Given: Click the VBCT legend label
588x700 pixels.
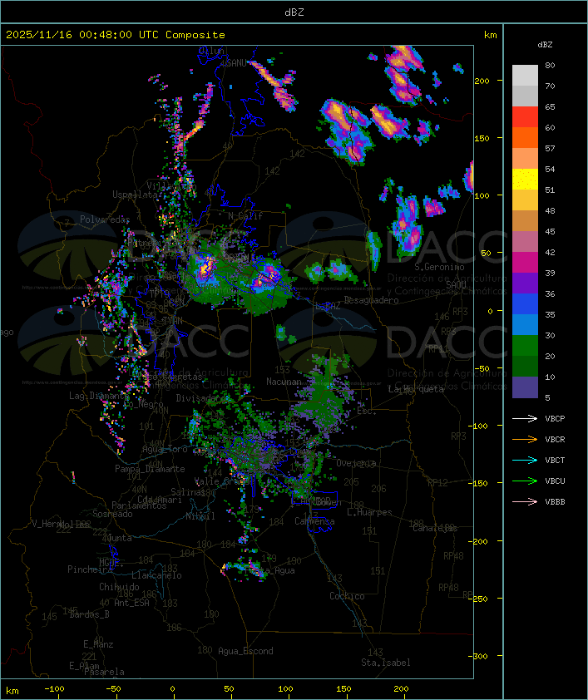Looking at the screenshot, I should point(555,460).
